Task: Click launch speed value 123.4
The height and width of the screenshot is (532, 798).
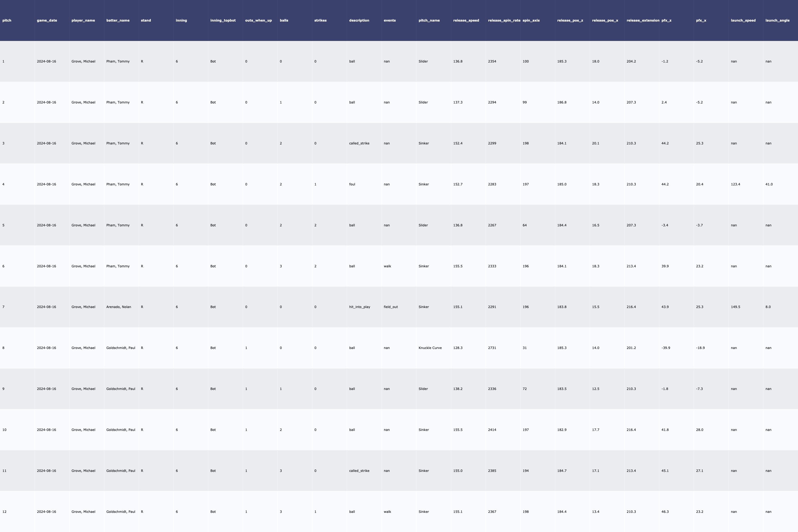Action: [735, 184]
